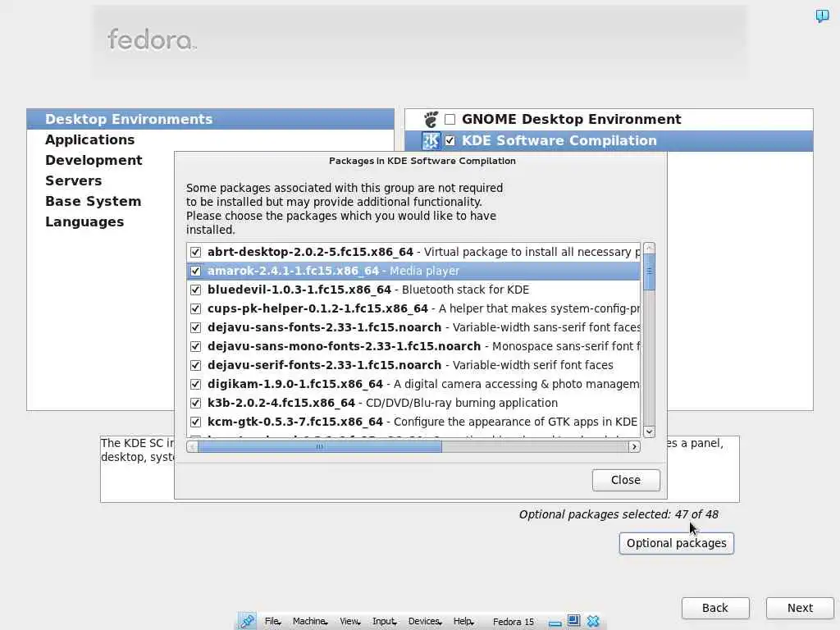Uncheck the abrt-desktop package checkbox
840x630 pixels.
pos(195,252)
